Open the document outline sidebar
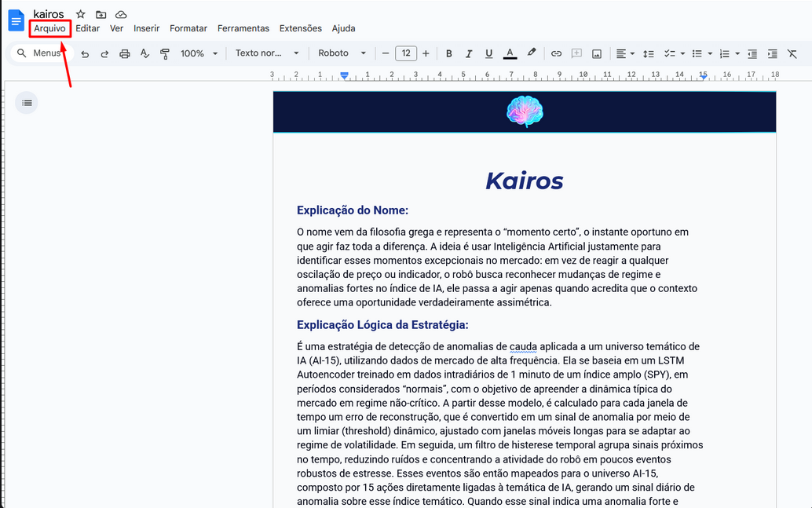The height and width of the screenshot is (508, 812). tap(27, 103)
